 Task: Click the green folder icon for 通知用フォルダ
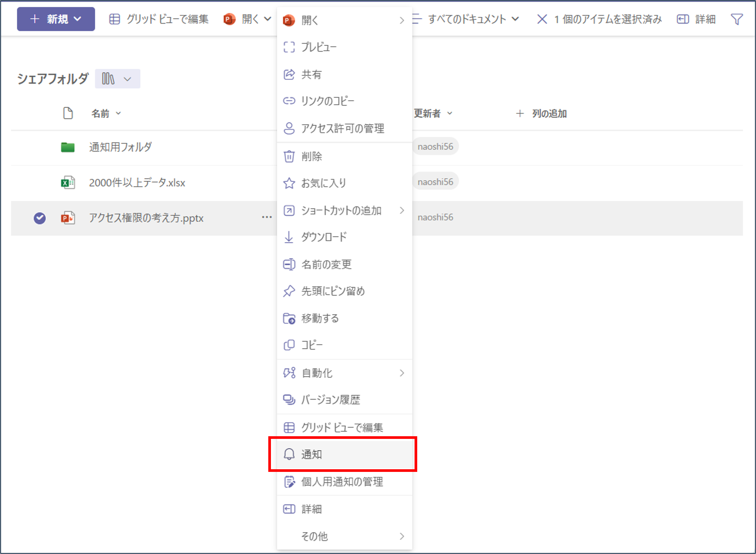point(68,147)
